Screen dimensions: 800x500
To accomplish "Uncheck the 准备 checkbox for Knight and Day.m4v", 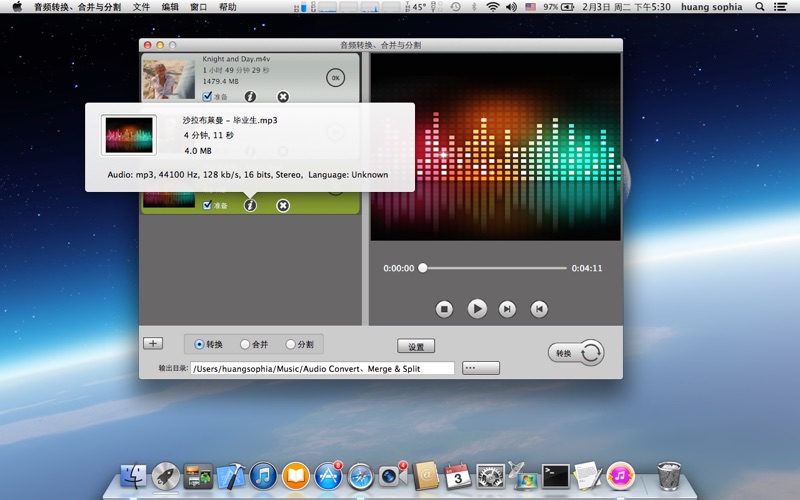I will (207, 97).
